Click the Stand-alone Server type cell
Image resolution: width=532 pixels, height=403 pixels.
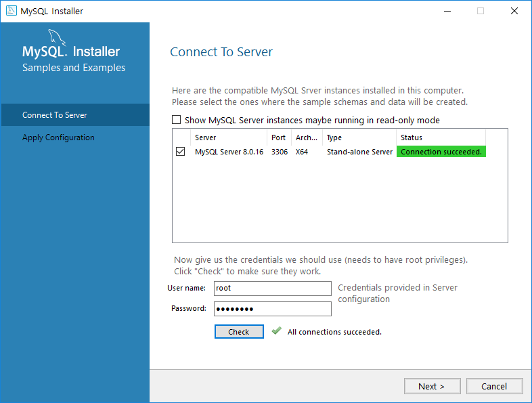[359, 152]
